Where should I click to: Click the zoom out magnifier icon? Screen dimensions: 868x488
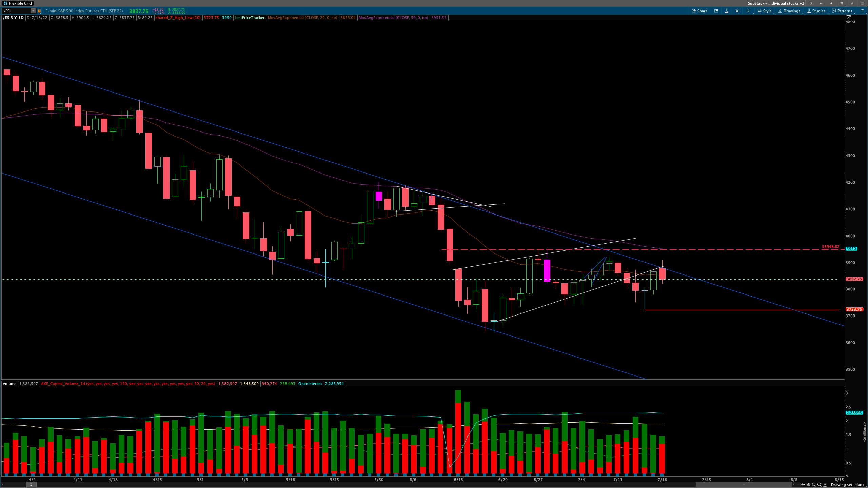pos(820,485)
